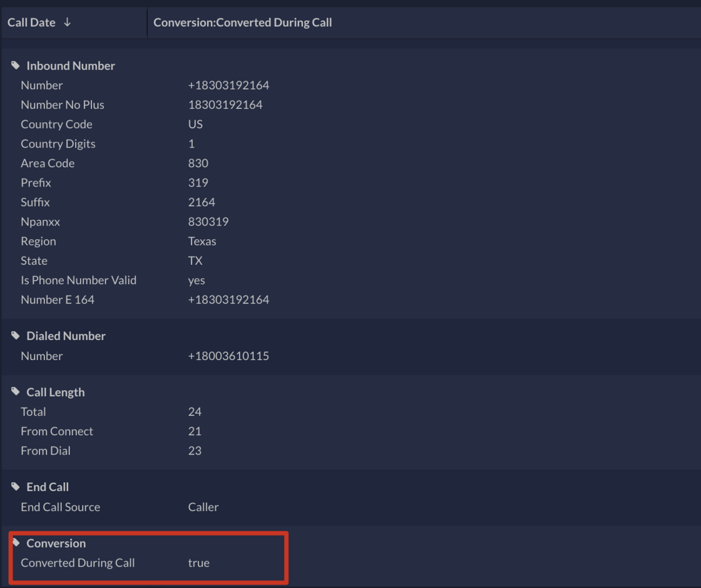Image resolution: width=701 pixels, height=588 pixels.
Task: Select the Area Code value 830
Action: (x=198, y=163)
